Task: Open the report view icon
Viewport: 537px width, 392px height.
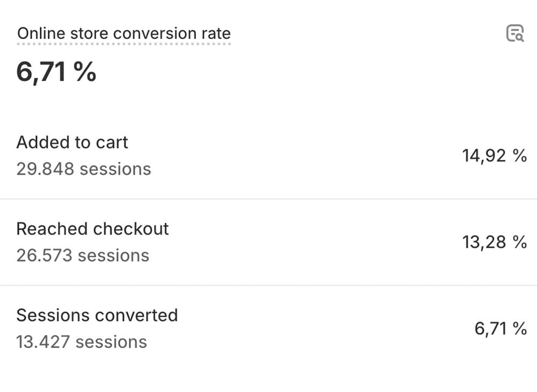Action: (515, 33)
